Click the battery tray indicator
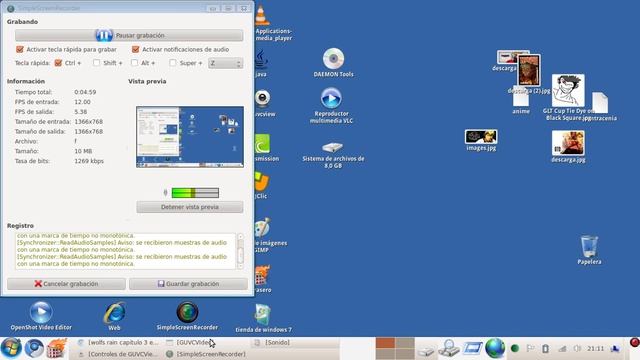 545,349
